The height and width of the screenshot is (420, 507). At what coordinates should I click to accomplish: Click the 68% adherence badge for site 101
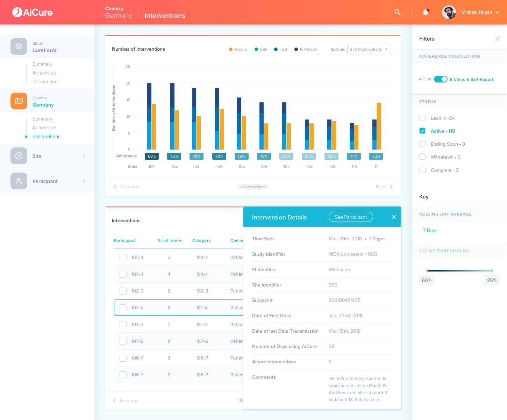click(152, 156)
